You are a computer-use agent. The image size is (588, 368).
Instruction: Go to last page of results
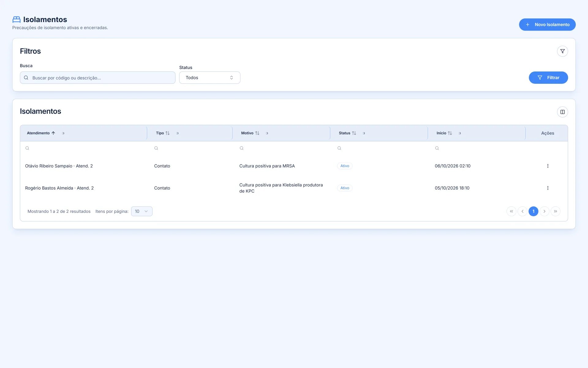(x=556, y=211)
